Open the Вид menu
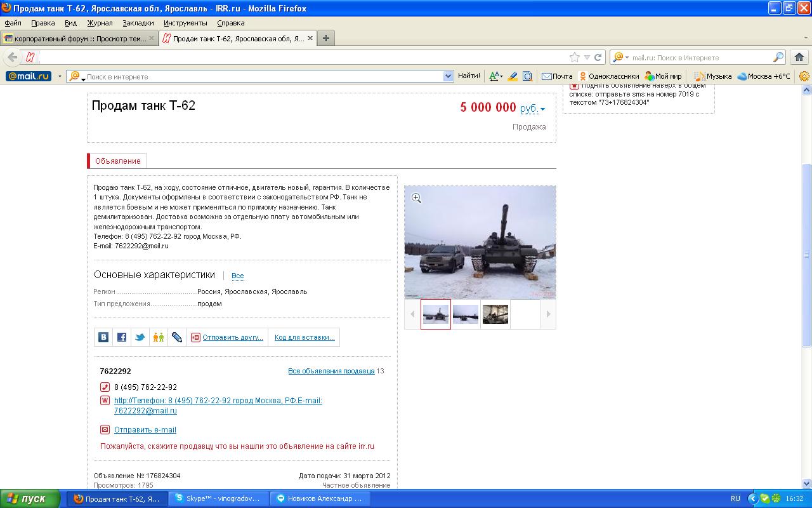This screenshot has height=508, width=812. click(70, 23)
